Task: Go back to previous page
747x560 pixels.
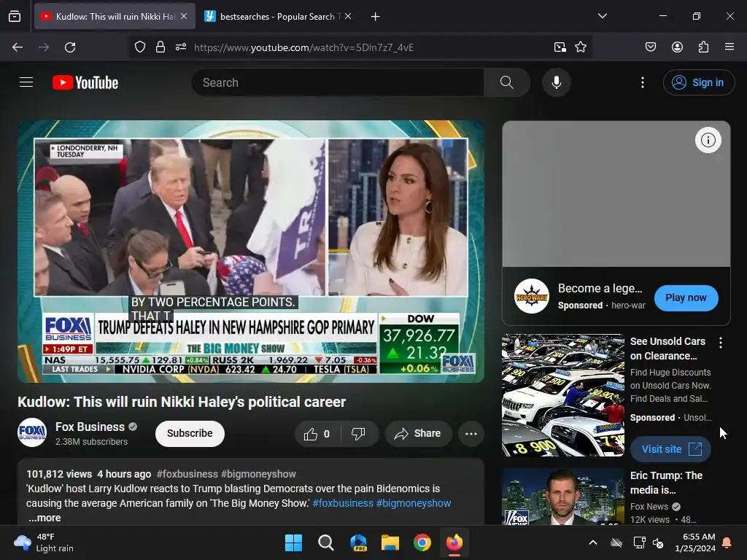Action: pyautogui.click(x=18, y=47)
